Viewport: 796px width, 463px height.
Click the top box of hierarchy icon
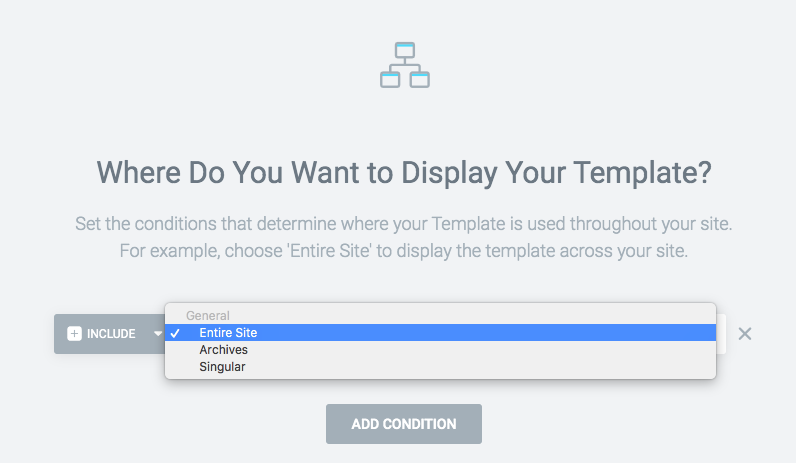pyautogui.click(x=405, y=50)
